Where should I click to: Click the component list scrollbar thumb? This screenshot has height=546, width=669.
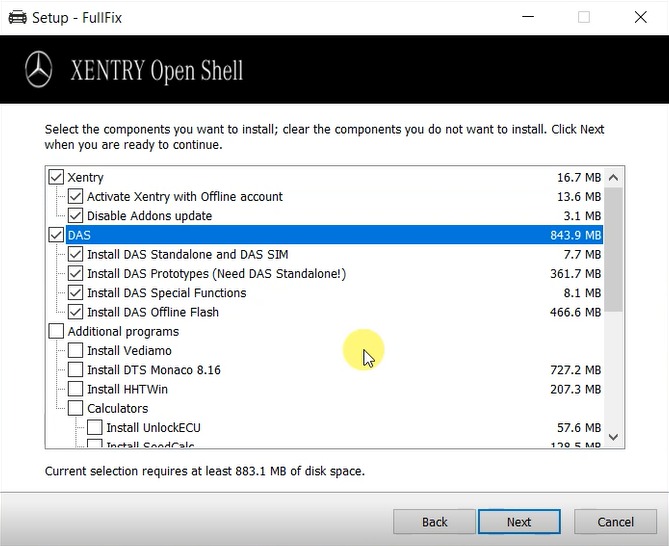pyautogui.click(x=614, y=250)
